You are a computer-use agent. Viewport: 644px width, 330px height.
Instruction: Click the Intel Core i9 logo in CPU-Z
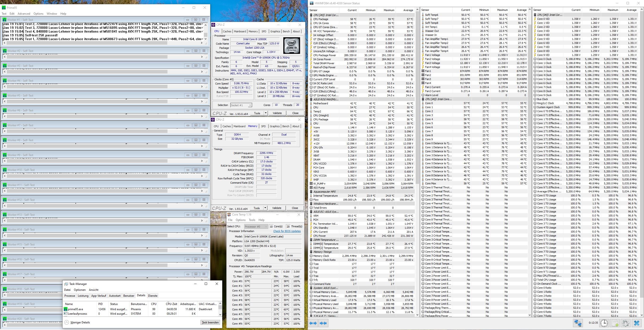[292, 46]
